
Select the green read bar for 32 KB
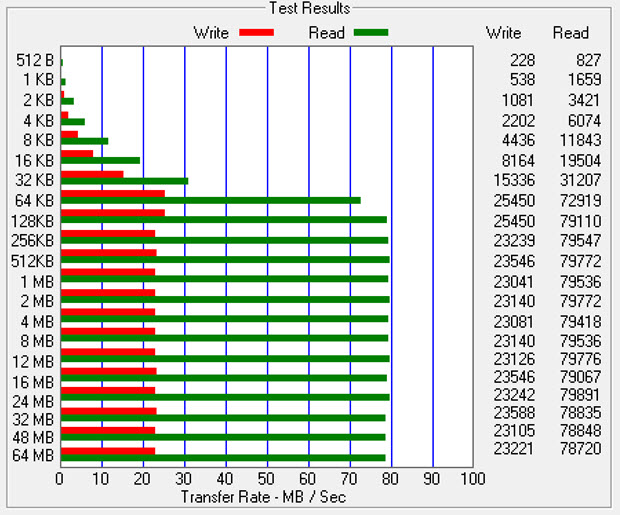click(x=124, y=182)
